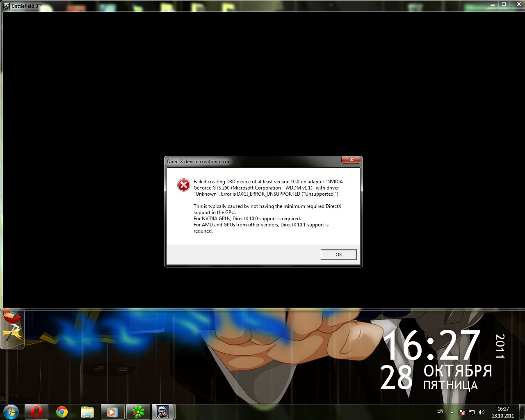This screenshot has height=420, width=525.
Task: Click the 'DirectX device creation error' title text
Action: 198,162
